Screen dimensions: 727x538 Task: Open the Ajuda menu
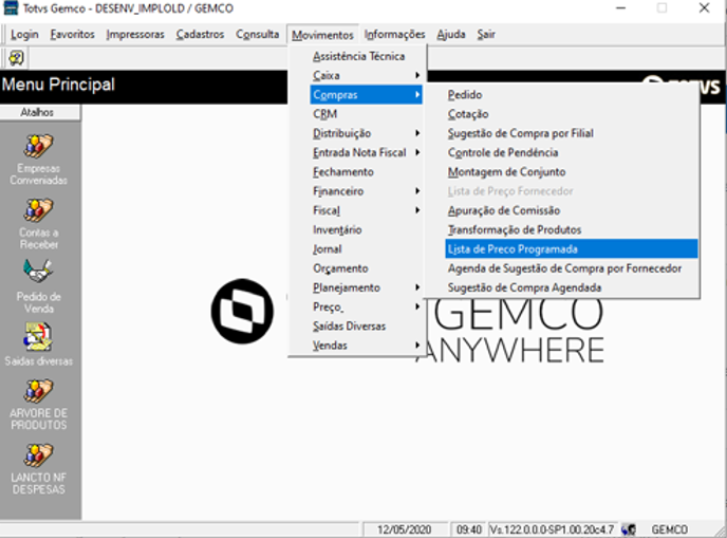point(451,34)
